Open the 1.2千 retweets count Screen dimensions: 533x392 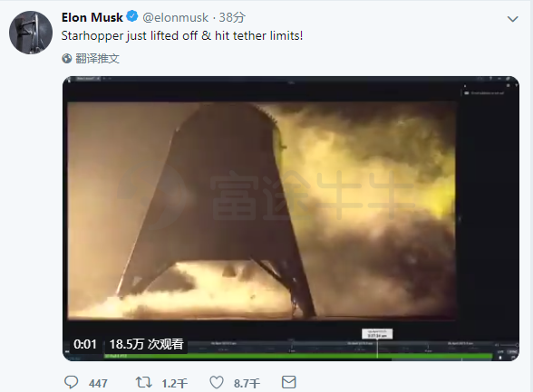coord(174,384)
